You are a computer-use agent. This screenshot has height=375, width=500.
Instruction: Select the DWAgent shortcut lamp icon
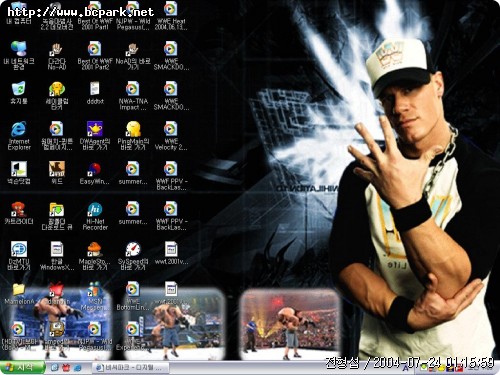[95, 135]
